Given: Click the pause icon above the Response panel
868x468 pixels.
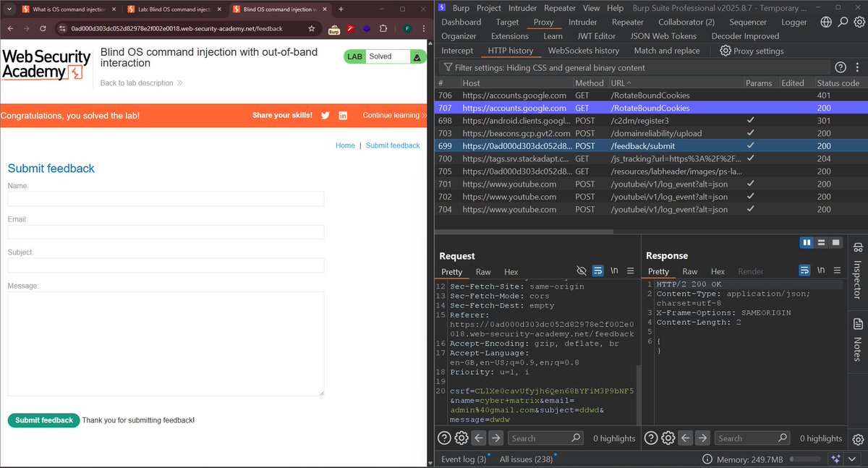Looking at the screenshot, I should click(807, 242).
